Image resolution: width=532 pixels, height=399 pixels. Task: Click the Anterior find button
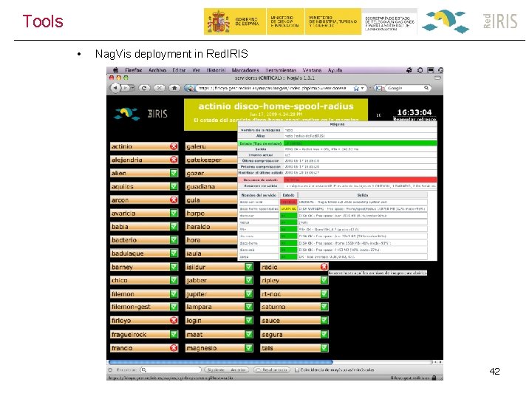coord(238,370)
